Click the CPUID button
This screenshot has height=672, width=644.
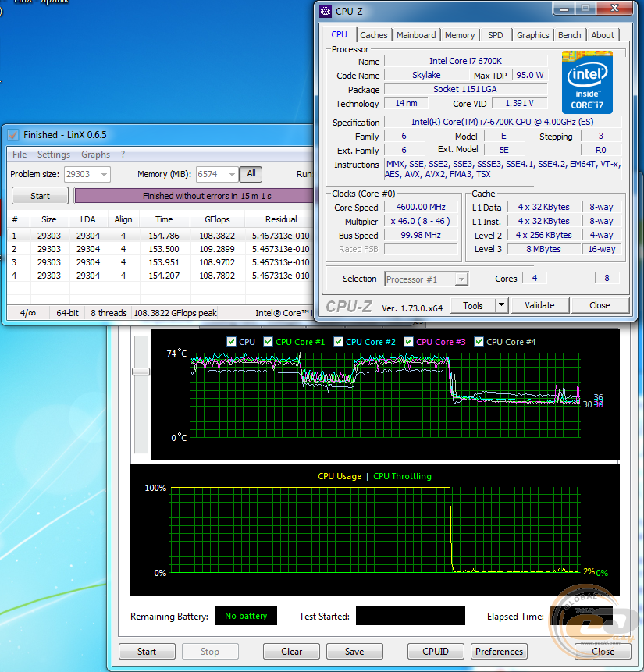tap(436, 652)
